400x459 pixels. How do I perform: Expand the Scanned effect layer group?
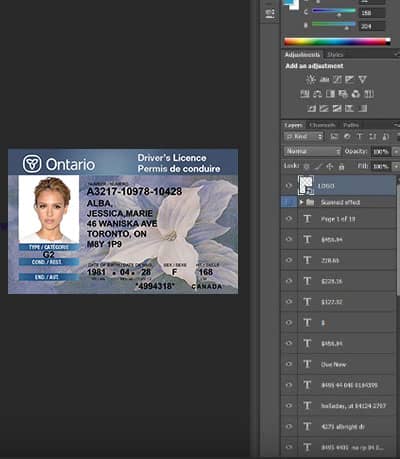(301, 202)
